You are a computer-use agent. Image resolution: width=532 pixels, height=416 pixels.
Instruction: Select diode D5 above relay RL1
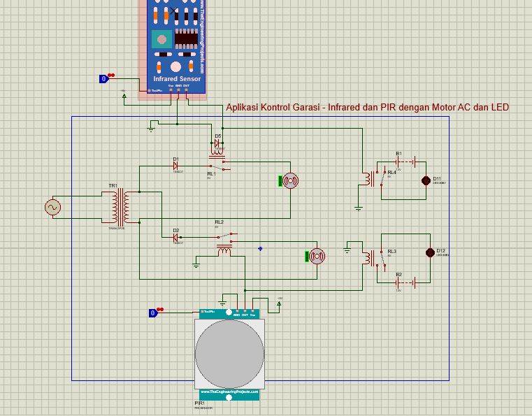pyautogui.click(x=217, y=143)
